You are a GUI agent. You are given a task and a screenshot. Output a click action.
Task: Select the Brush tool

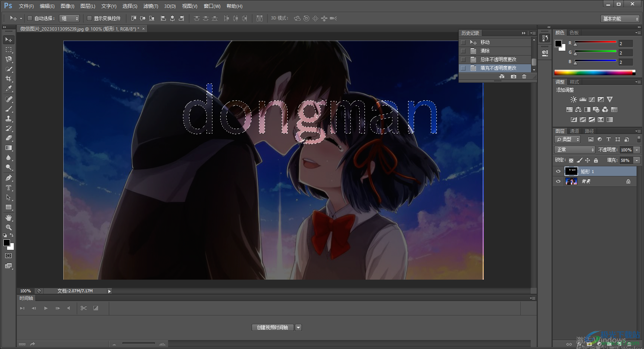pyautogui.click(x=9, y=109)
